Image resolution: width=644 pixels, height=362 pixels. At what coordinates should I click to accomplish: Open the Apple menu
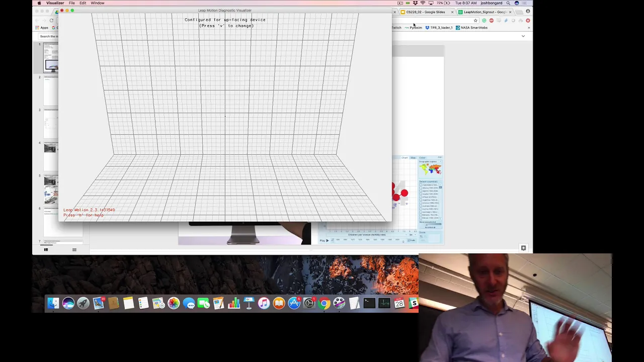pos(39,3)
